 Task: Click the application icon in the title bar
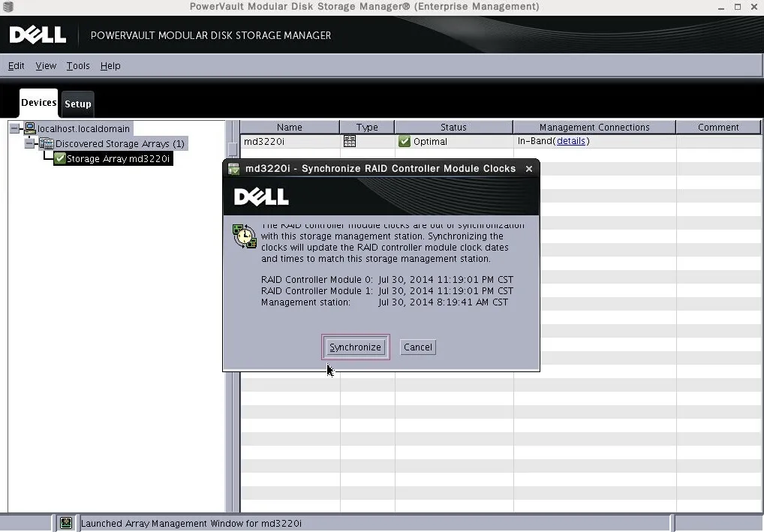click(8, 6)
